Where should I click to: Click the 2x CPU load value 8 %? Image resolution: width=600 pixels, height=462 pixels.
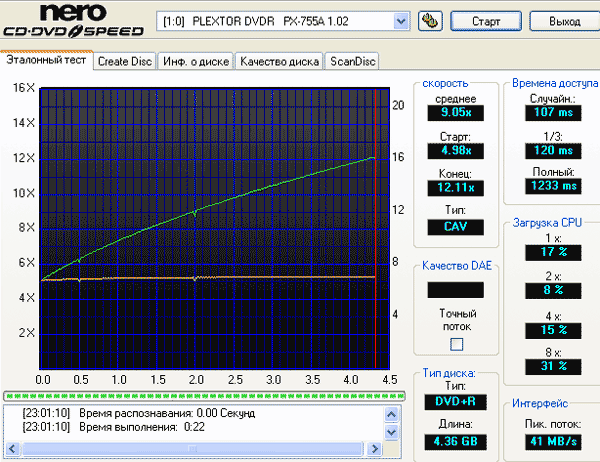coord(553,291)
